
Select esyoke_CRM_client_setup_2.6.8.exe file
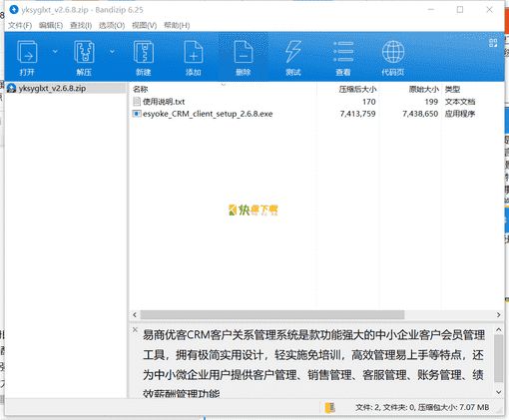tap(208, 114)
